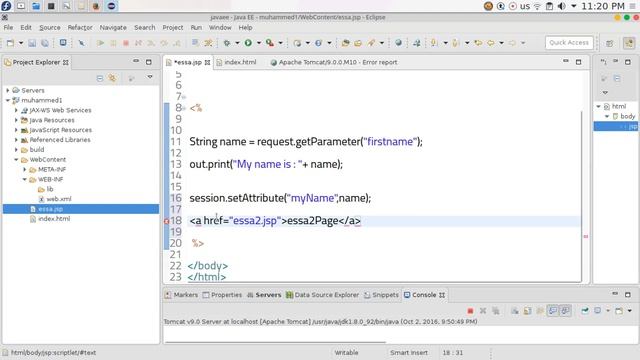640x360 pixels.
Task: Click the console horizontal scrollbar
Action: pyautogui.click(x=275, y=342)
